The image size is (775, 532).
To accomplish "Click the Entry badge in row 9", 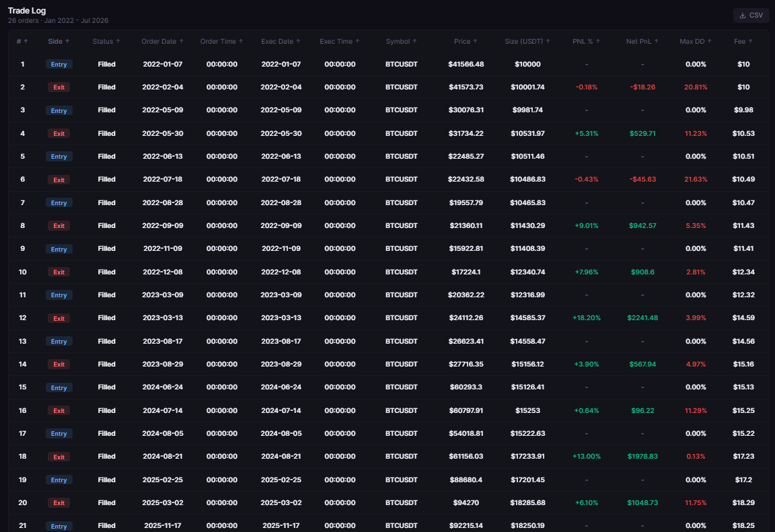I will pyautogui.click(x=59, y=249).
